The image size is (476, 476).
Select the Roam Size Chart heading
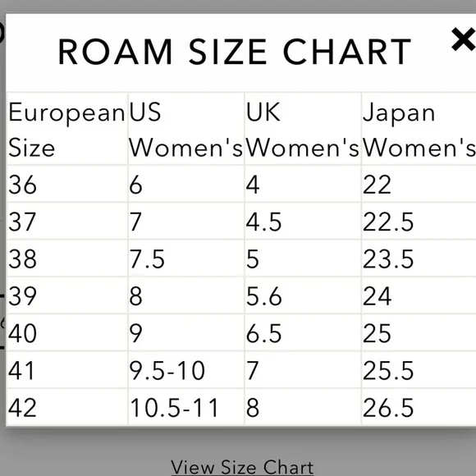[x=235, y=52]
